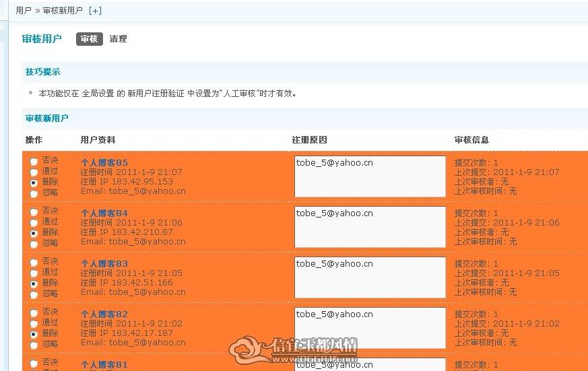588x371 pixels.
Task: Select 忽略 radio for 个人博客85
Action: (x=34, y=194)
